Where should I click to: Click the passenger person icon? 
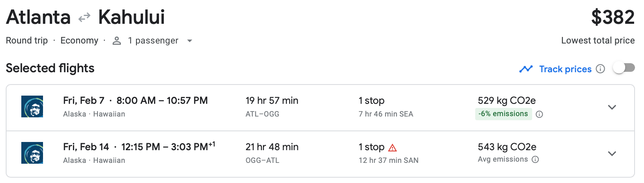click(x=117, y=41)
